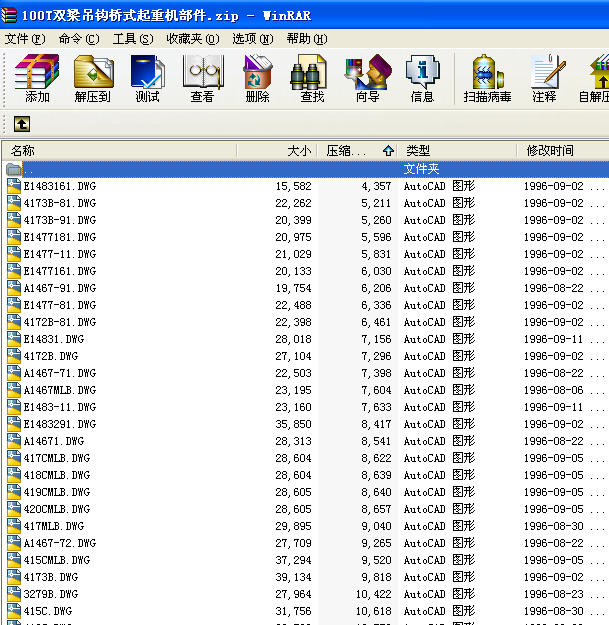Click the file icon of 415C.DWG

click(14, 611)
